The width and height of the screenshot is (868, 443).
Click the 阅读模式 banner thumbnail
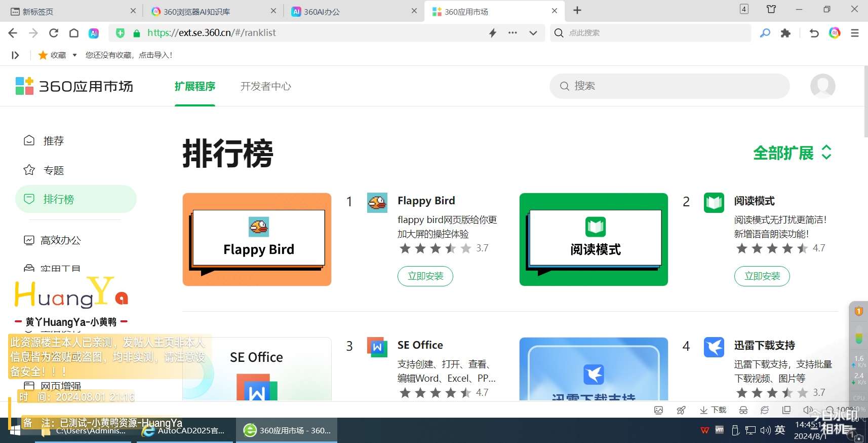click(594, 239)
